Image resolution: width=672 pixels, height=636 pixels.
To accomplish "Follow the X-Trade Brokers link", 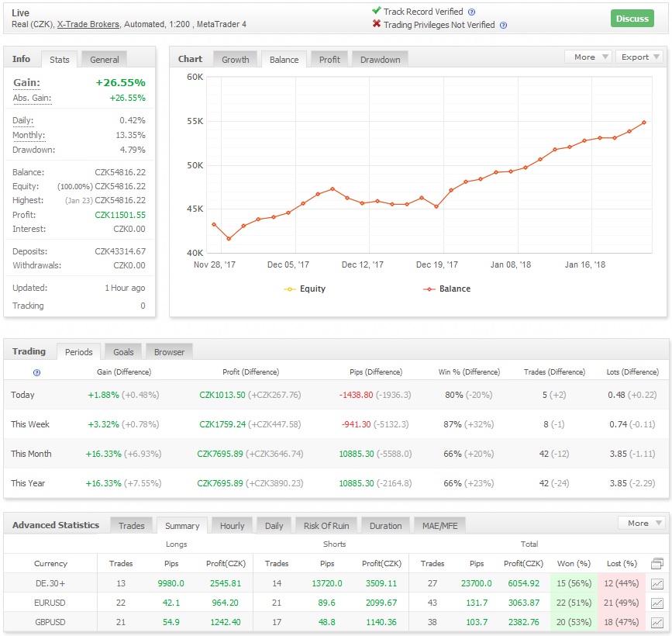I will (x=88, y=25).
